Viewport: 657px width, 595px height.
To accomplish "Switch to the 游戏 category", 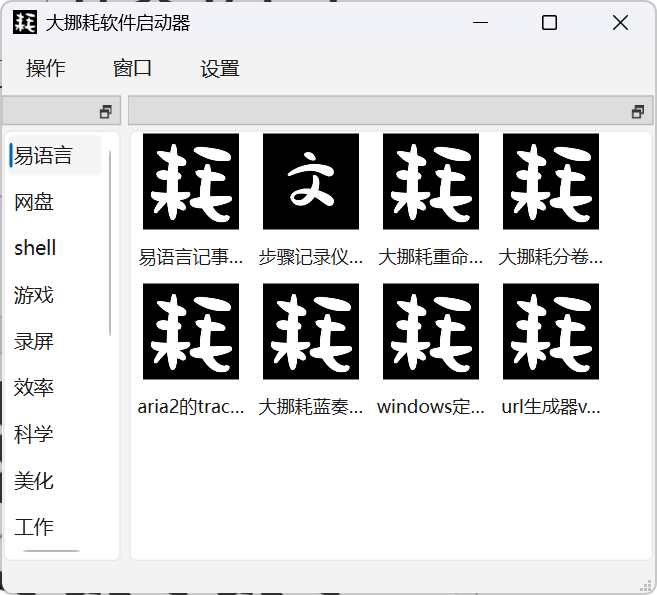I will coord(55,295).
